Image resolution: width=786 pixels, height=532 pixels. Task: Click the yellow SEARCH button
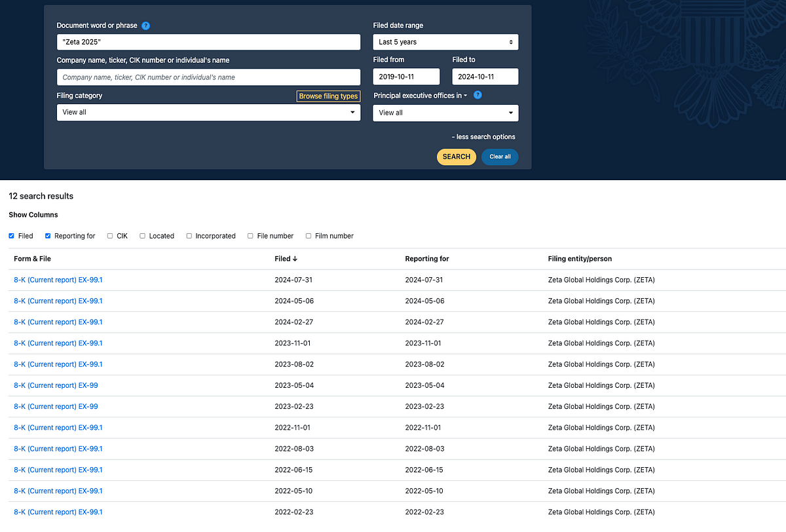[x=457, y=157]
